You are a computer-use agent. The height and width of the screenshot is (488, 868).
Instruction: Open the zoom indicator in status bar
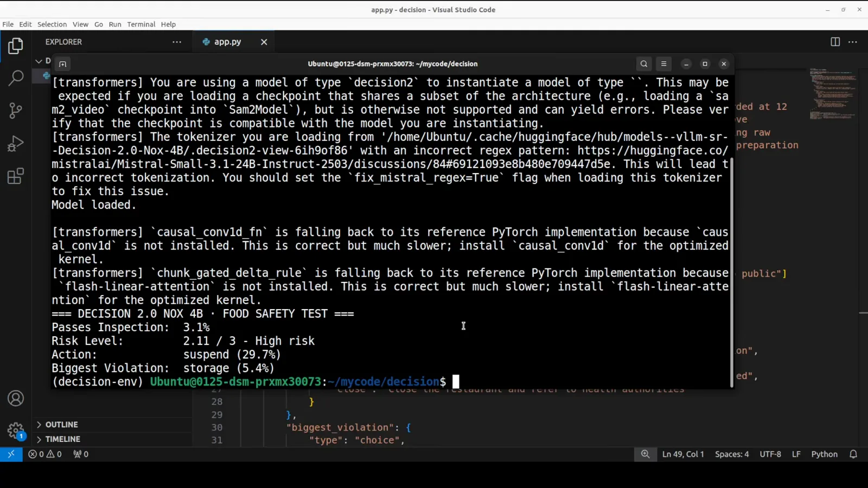[645, 454]
